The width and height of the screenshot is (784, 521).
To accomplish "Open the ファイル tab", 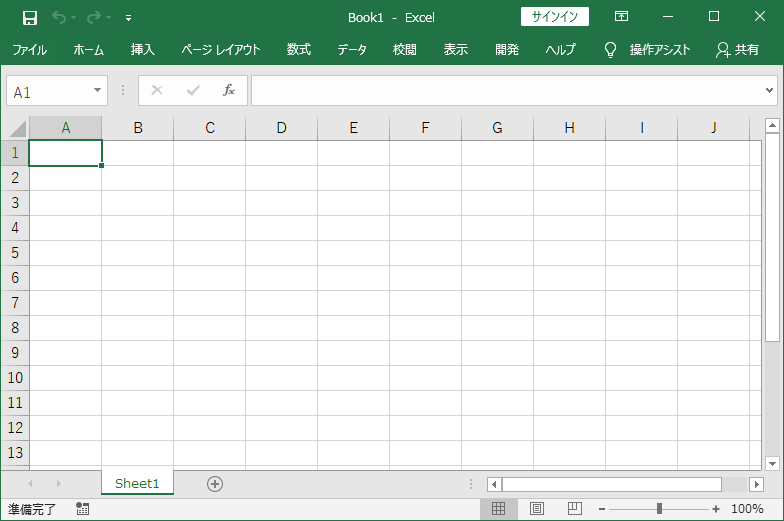I will coord(30,50).
